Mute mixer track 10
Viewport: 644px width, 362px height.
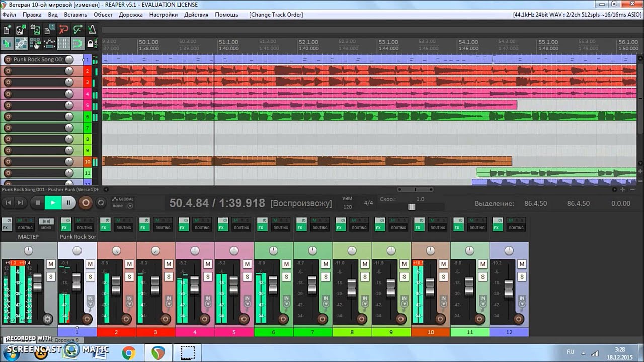coord(443,264)
